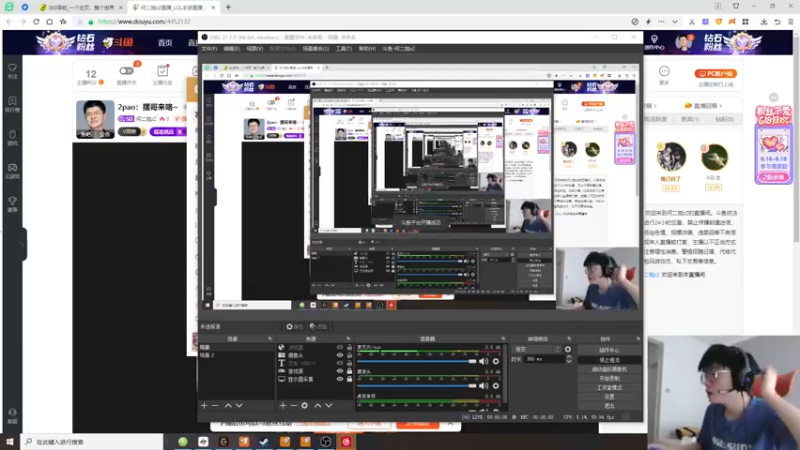This screenshot has width=800, height=450.
Task: Pop out audio mixer dock via header icon
Action: pos(503,339)
